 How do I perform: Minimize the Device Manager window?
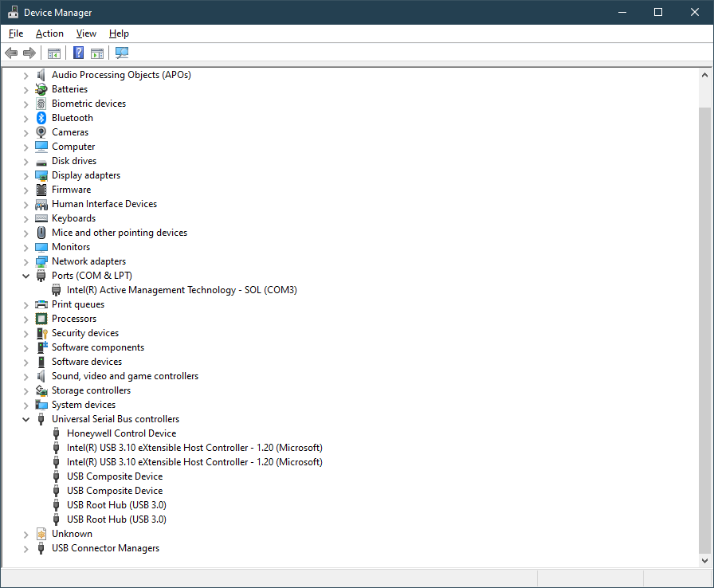point(622,12)
